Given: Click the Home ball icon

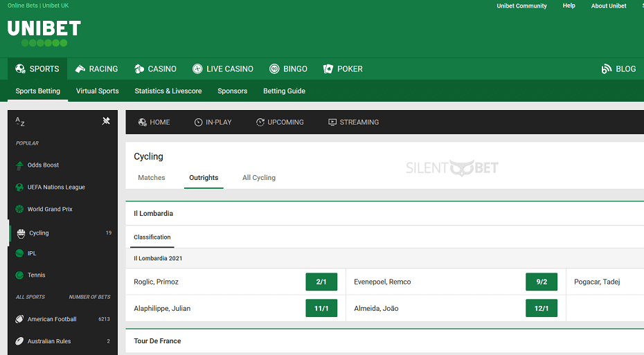Looking at the screenshot, I should tap(143, 122).
